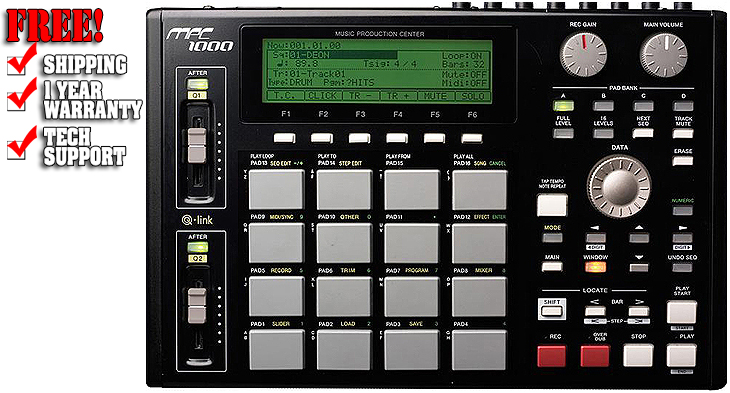Tap the cursor down arrow button

click(639, 268)
